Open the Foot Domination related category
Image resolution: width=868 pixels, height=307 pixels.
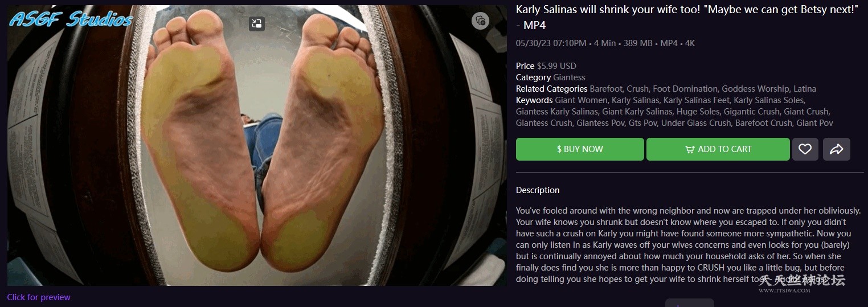(x=686, y=89)
